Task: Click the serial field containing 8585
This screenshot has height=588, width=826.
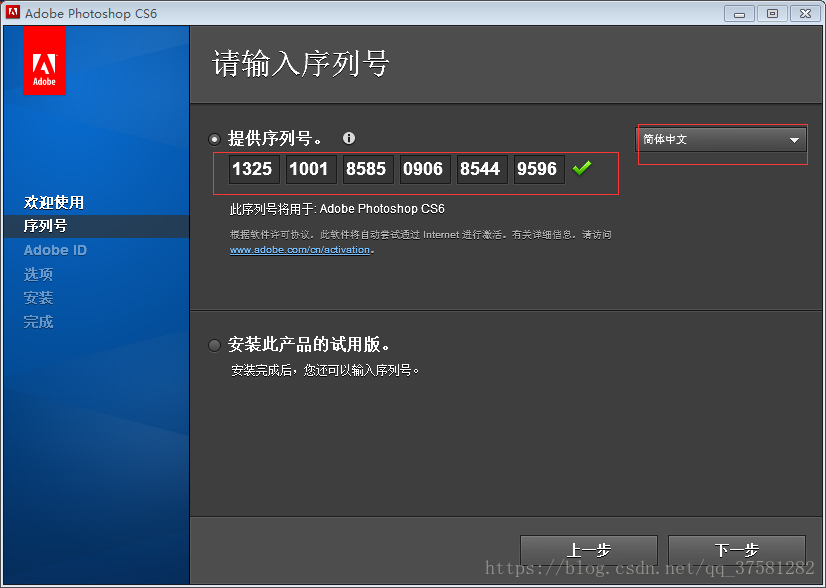Action: [x=368, y=169]
